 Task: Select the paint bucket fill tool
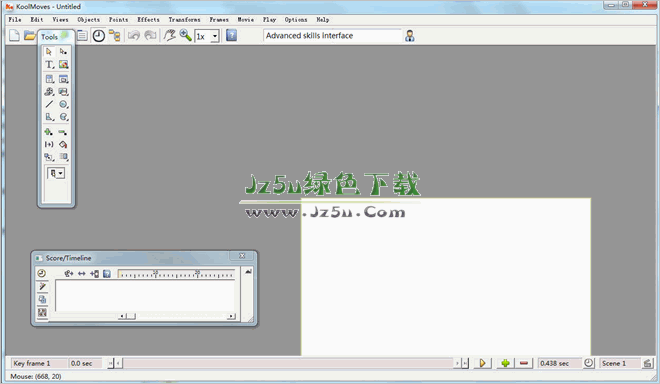point(63,144)
